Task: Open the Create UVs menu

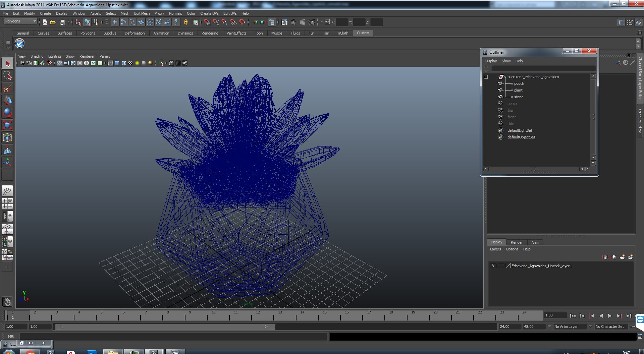Action: (209, 13)
